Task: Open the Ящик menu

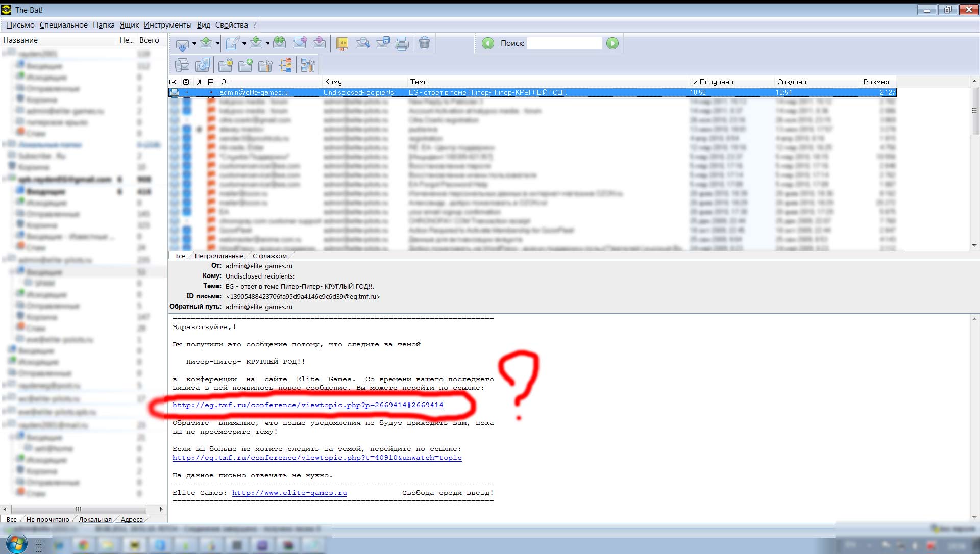Action: click(x=129, y=25)
